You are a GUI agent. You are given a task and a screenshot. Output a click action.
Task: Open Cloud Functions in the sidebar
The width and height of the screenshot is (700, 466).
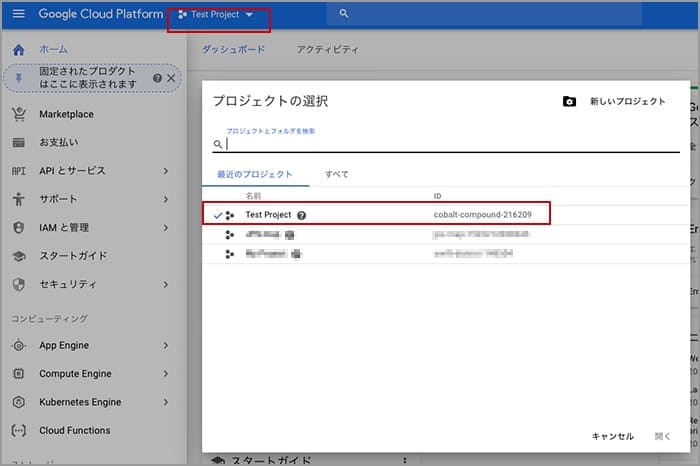point(75,430)
